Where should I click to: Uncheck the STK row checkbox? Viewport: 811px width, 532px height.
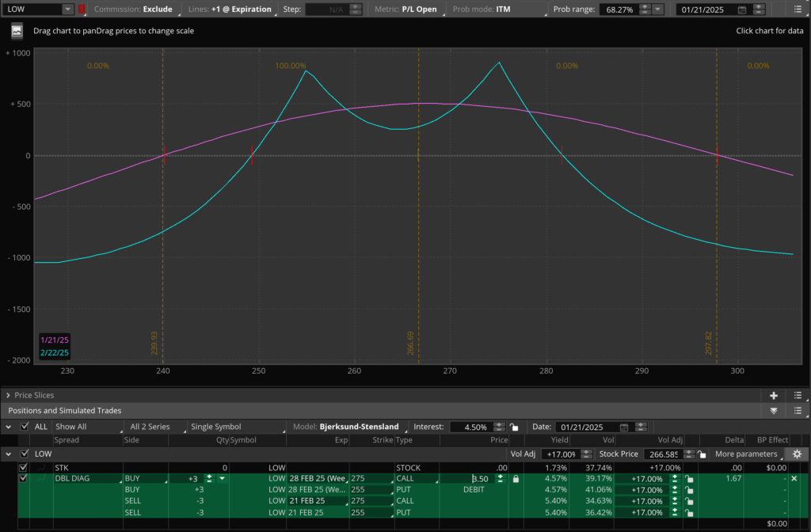pyautogui.click(x=23, y=467)
